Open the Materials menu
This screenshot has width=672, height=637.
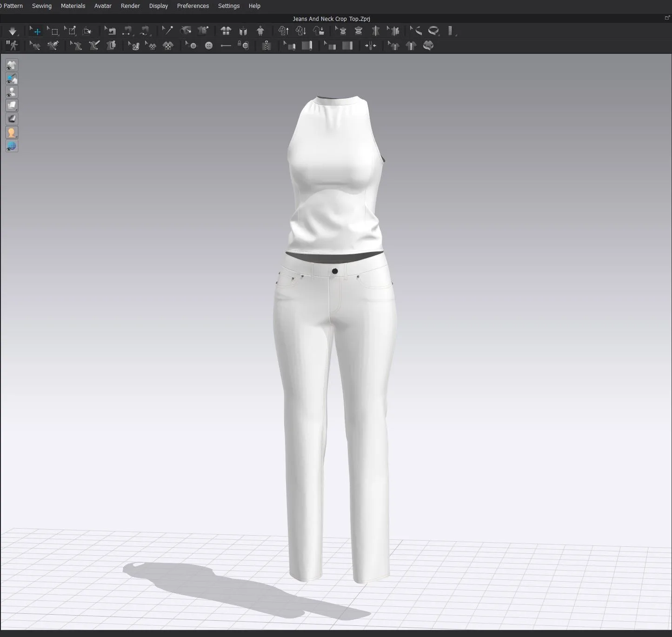[x=73, y=6]
